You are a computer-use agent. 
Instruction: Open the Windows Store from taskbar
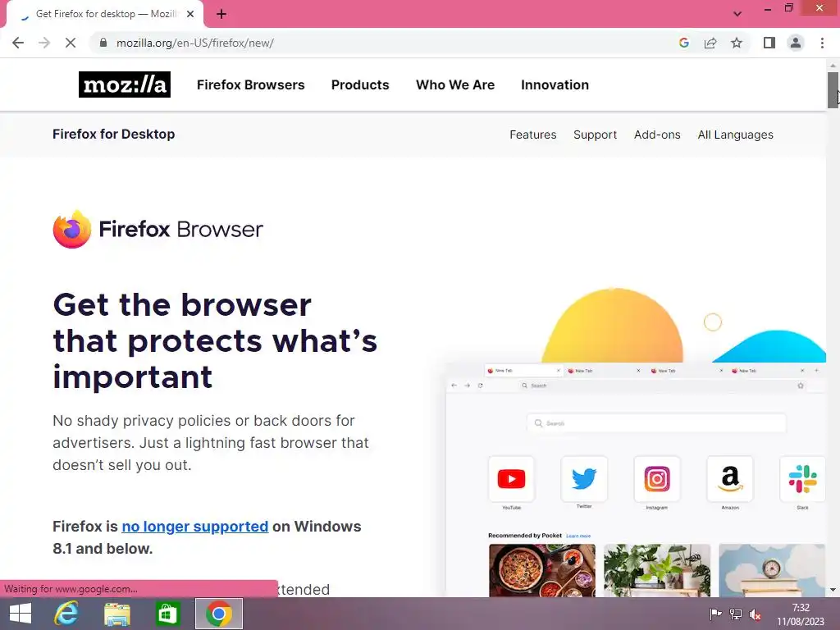[167, 614]
